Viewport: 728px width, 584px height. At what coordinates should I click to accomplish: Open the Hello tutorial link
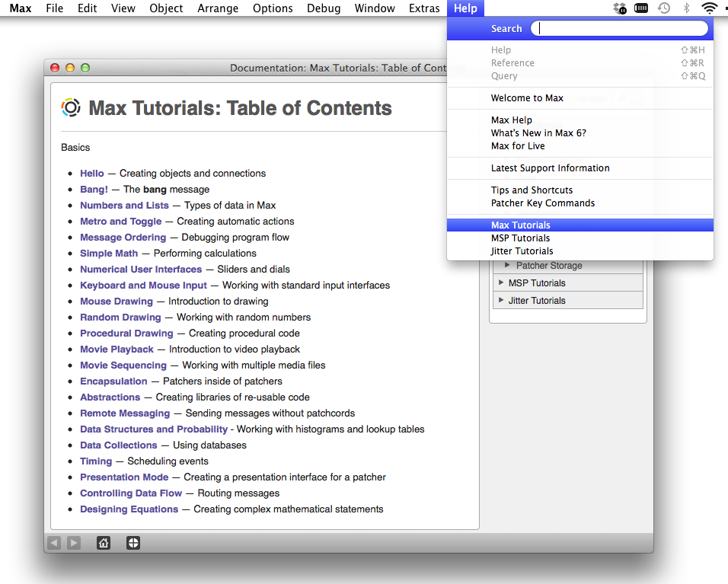(92, 173)
